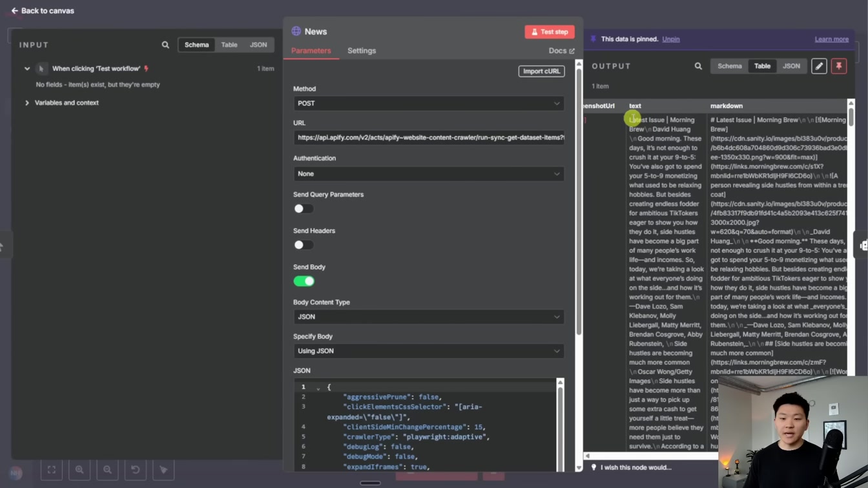The width and height of the screenshot is (868, 488).
Task: Run Test step
Action: [x=550, y=32]
